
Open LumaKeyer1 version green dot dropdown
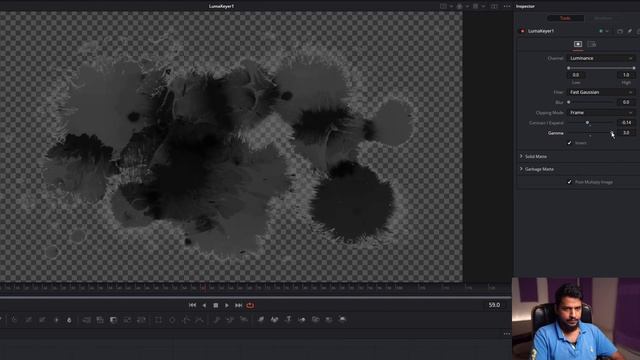coord(604,31)
